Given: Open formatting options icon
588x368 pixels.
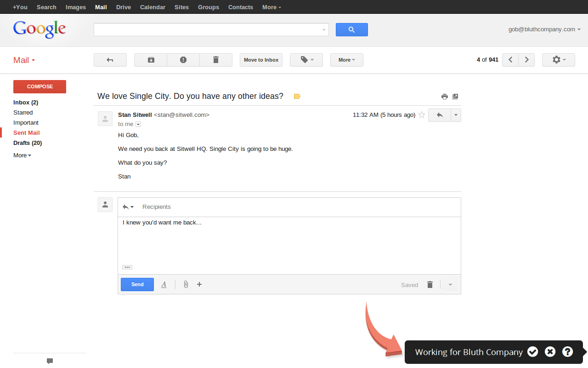Looking at the screenshot, I should pyautogui.click(x=164, y=284).
